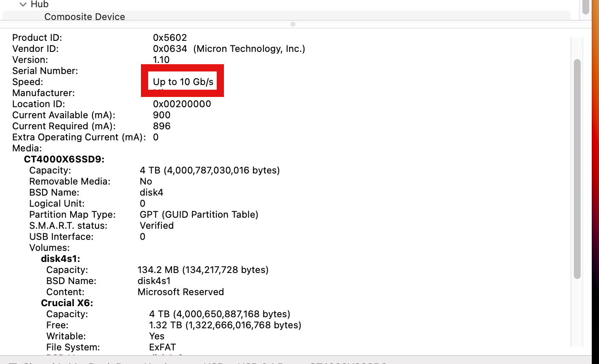Select "4 TB (4,000,650,887,168 bytes)" capacity value
Screen dimensions: 599x364
pyautogui.click(x=220, y=314)
